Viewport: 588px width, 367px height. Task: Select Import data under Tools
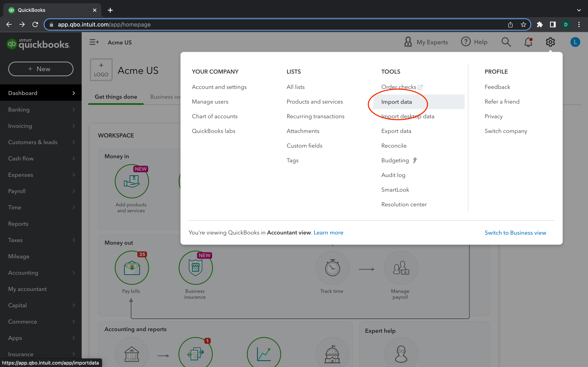[396, 102]
